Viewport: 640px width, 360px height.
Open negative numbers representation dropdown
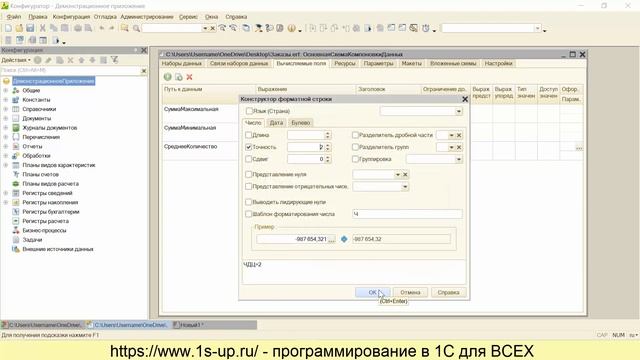(x=404, y=187)
